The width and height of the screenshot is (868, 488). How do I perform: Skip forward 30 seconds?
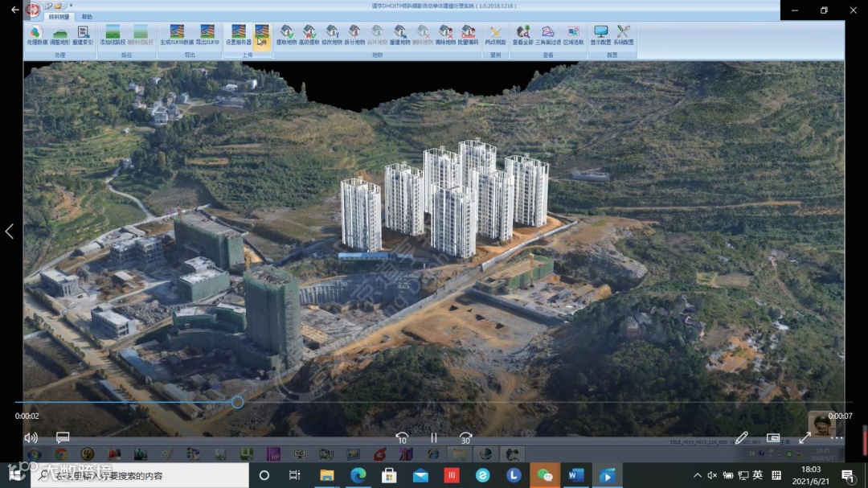[465, 438]
